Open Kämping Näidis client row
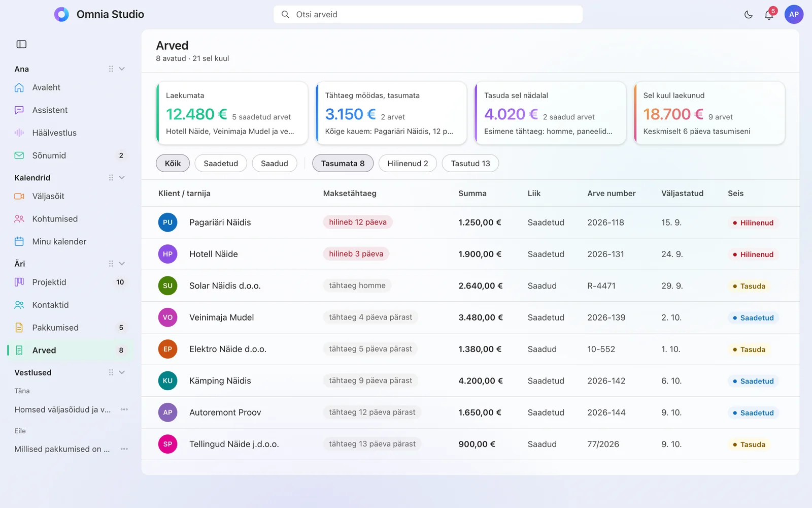Screen dimensions: 812x508 click(x=470, y=381)
